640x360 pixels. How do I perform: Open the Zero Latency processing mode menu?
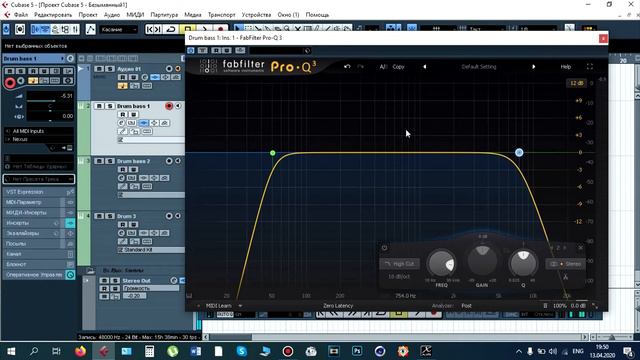coord(338,306)
